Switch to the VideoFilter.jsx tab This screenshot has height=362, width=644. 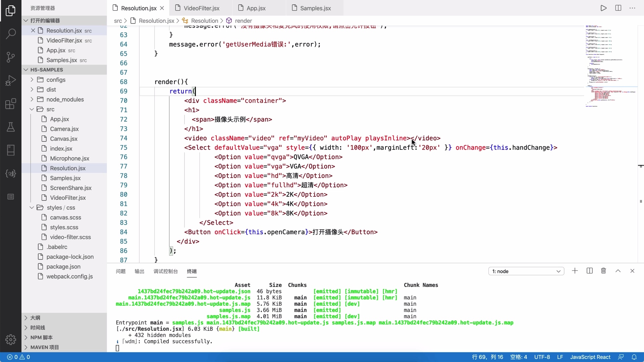click(x=201, y=8)
